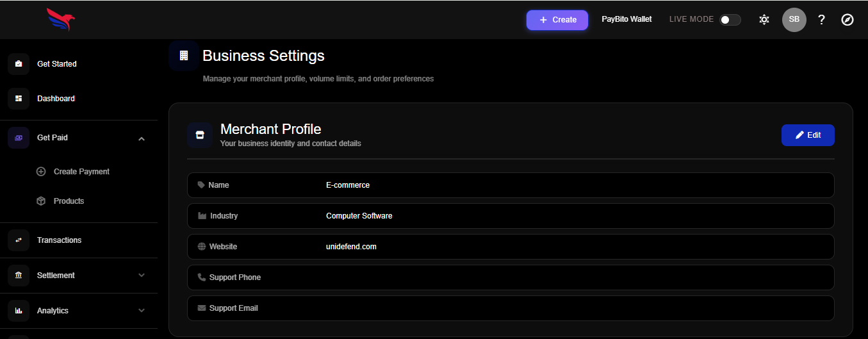
Task: Click the Business Settings building icon
Action: coord(184,56)
